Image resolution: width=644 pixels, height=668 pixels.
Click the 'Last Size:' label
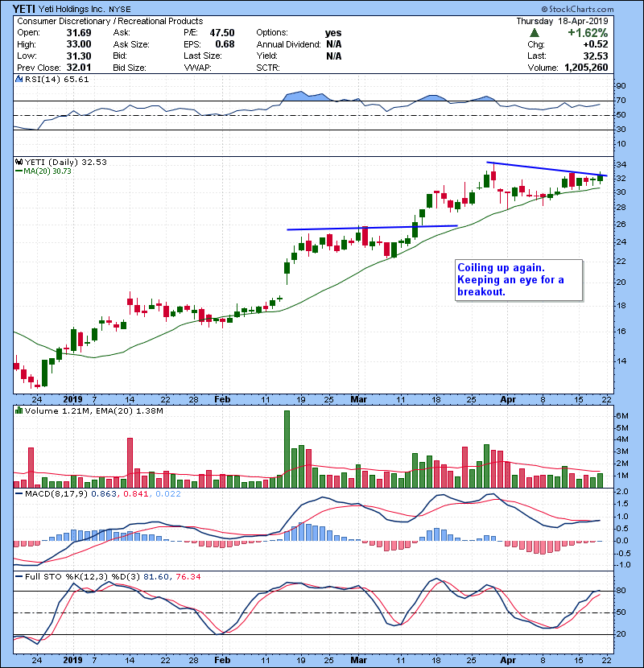click(x=203, y=56)
